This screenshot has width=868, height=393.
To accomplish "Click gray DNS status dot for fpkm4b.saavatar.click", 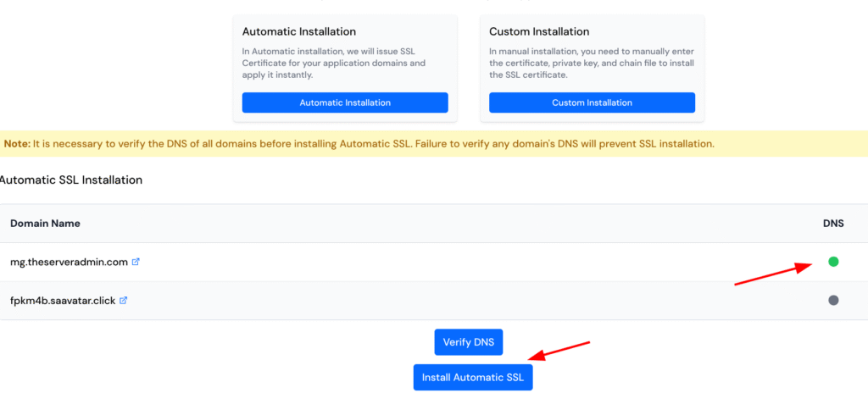I will (833, 300).
